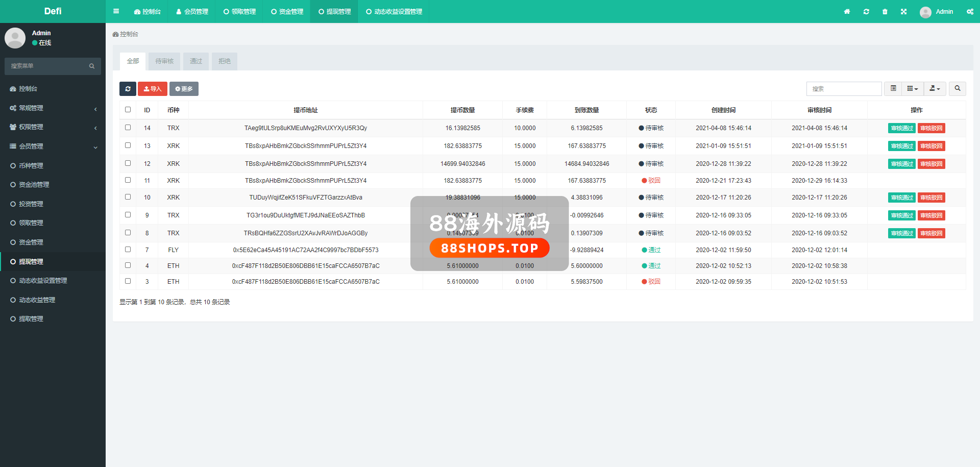Viewport: 980px width, 467px height.
Task: Open settings gears icon at top right
Action: 969,12
